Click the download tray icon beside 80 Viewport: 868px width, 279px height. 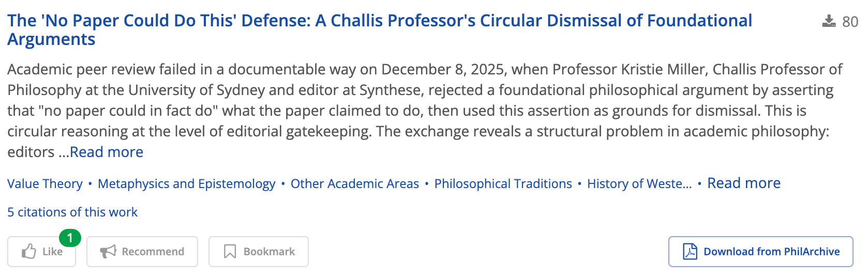829,21
